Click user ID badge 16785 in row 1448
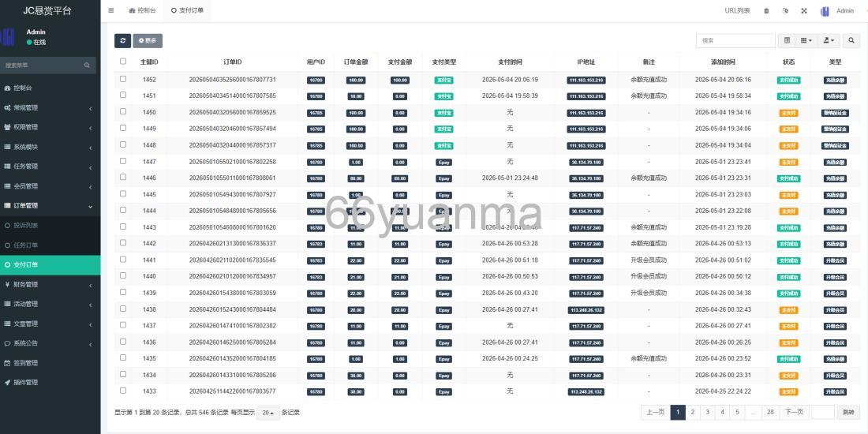This screenshot has height=434, width=868. tap(316, 146)
